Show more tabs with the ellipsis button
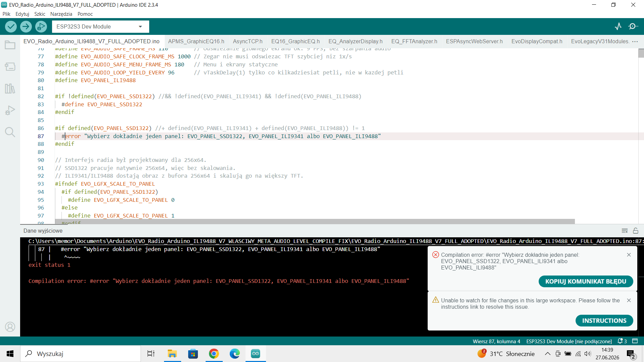 point(635,42)
